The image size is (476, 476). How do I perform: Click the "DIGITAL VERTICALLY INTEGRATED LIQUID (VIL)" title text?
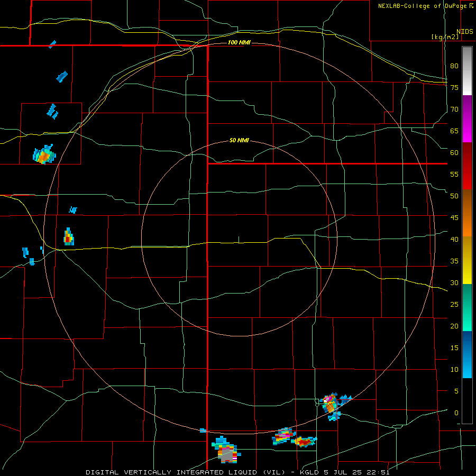186,472
